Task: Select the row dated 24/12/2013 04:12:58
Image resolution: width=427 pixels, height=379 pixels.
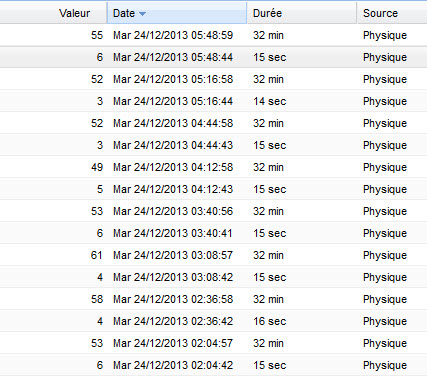Action: click(213, 167)
